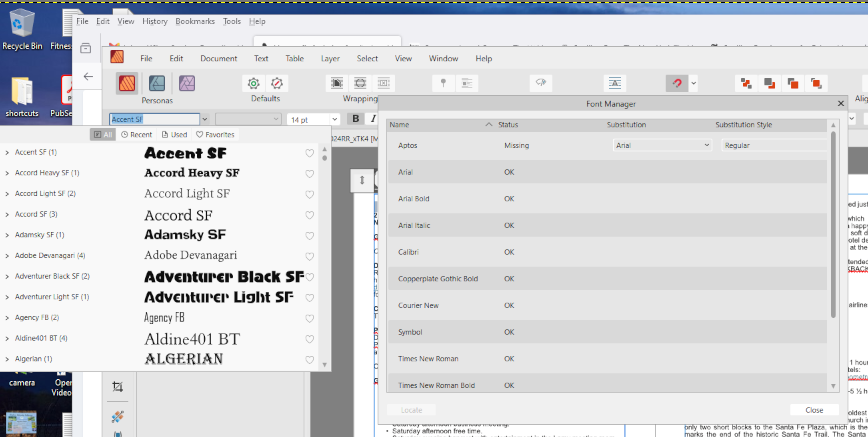The image size is (868, 437).
Task: Click the browser sidebar icon
Action: coord(86,48)
